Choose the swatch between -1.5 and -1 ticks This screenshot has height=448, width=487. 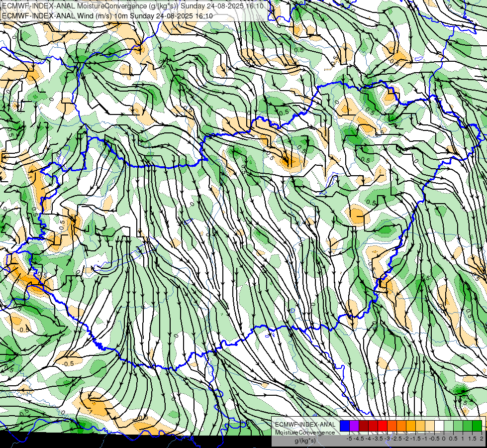click(x=420, y=426)
